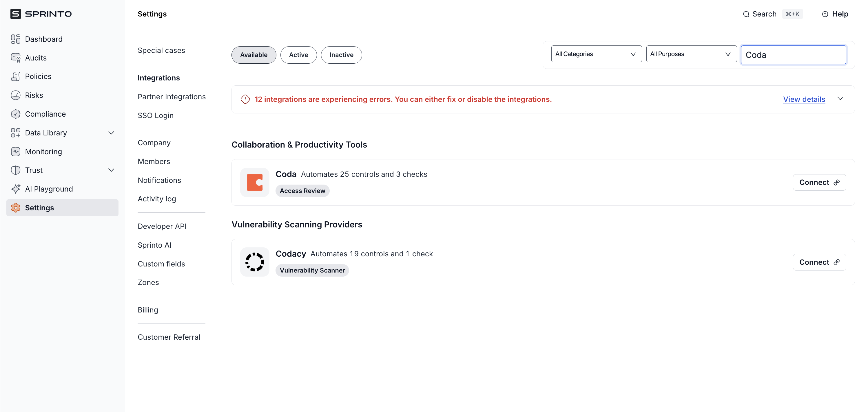The width and height of the screenshot is (868, 412).
Task: Open the All Categories dropdown
Action: (596, 54)
